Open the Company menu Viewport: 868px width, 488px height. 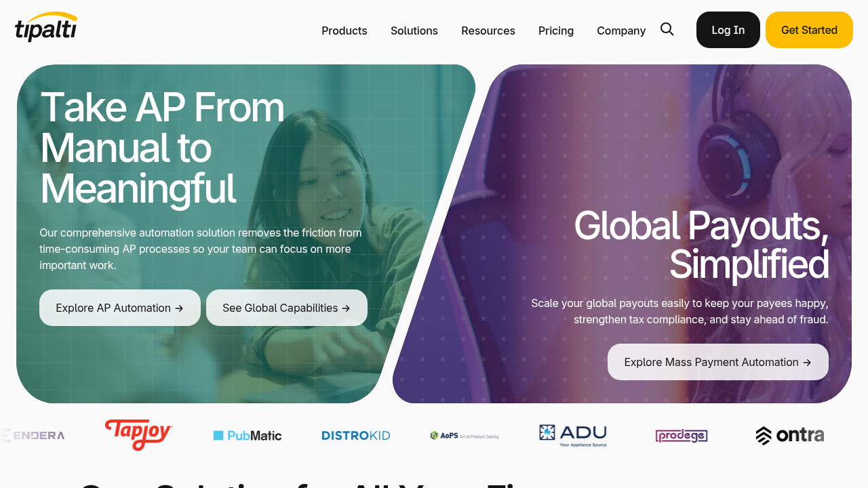621,30
